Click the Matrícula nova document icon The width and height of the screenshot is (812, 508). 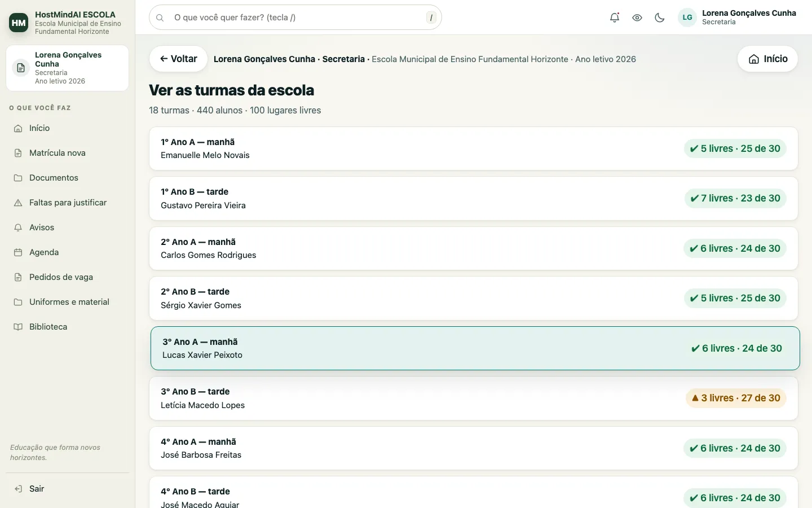(x=18, y=153)
